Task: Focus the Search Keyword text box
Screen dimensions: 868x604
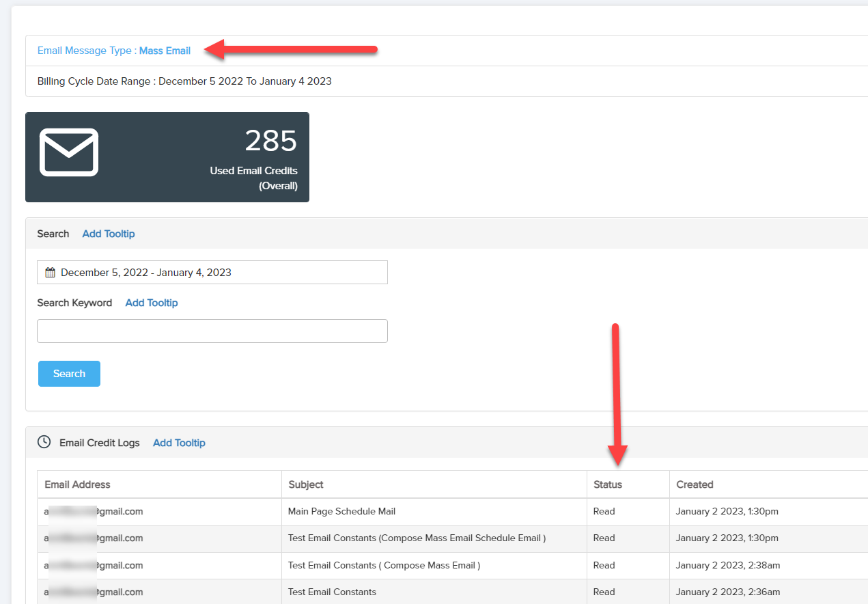Action: coord(212,331)
